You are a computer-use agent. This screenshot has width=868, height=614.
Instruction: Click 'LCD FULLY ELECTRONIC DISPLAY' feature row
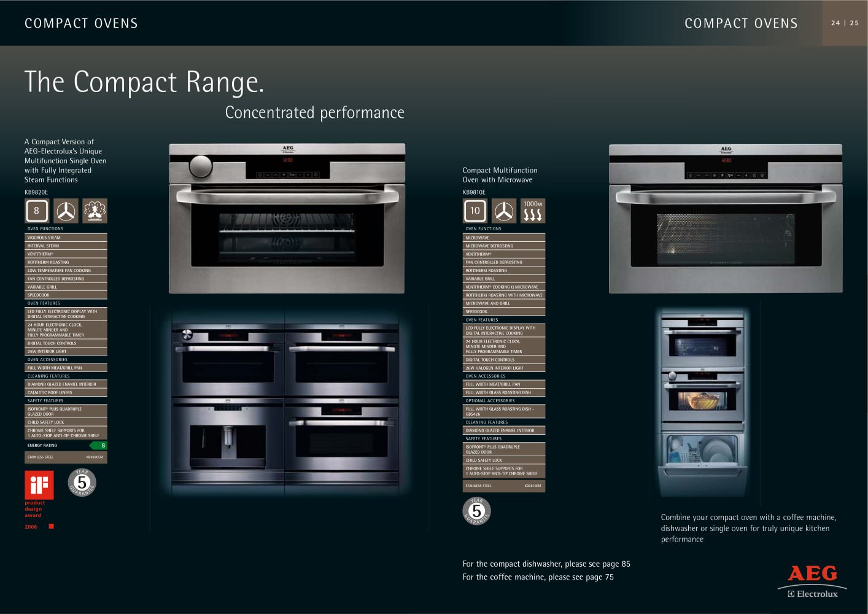click(504, 330)
